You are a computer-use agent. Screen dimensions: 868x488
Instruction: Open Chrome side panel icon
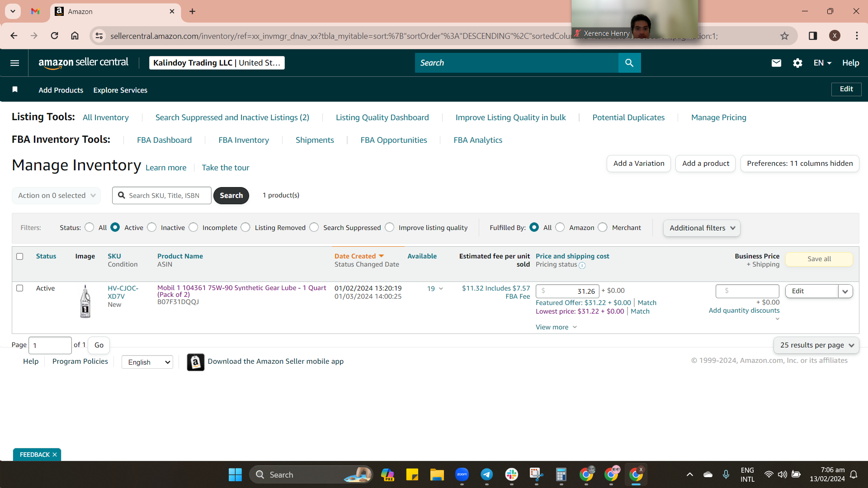coord(813,36)
